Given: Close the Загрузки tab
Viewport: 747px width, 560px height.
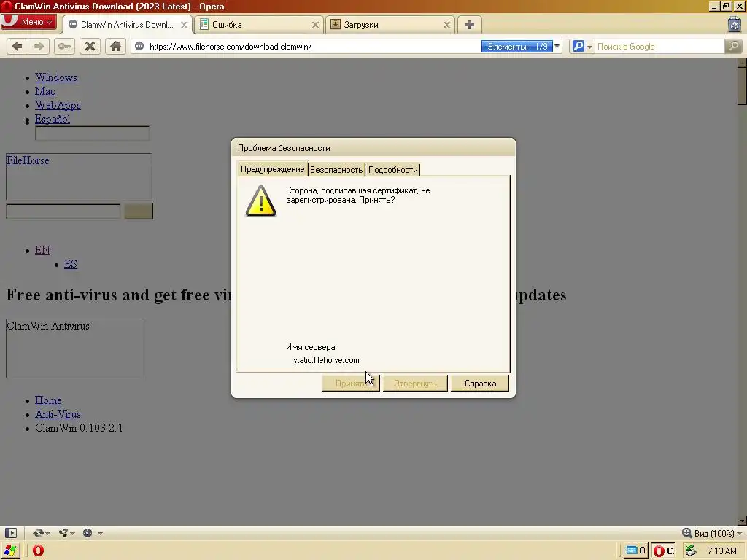Looking at the screenshot, I should [x=447, y=25].
